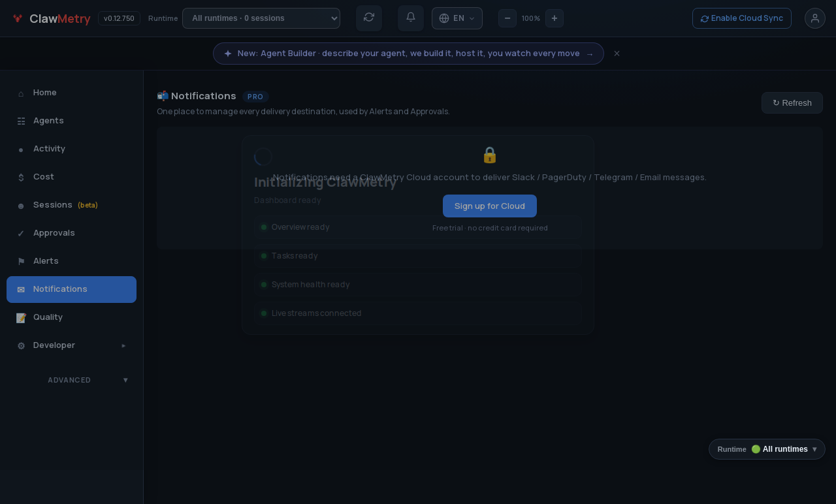The height and width of the screenshot is (504, 836).
Task: Click the Home house icon
Action: pos(21,93)
